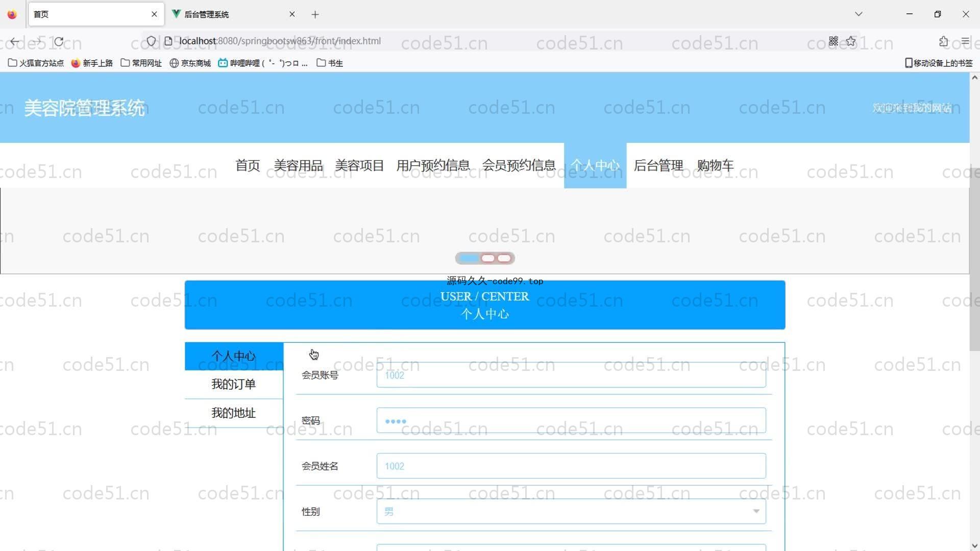Image resolution: width=980 pixels, height=551 pixels.
Task: Click the 会员账号 input field
Action: (x=571, y=375)
